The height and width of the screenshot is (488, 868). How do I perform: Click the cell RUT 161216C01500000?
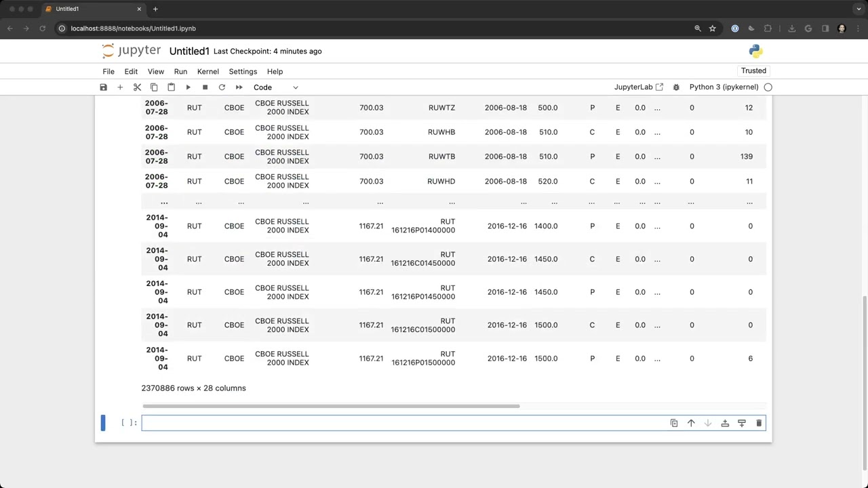(423, 325)
